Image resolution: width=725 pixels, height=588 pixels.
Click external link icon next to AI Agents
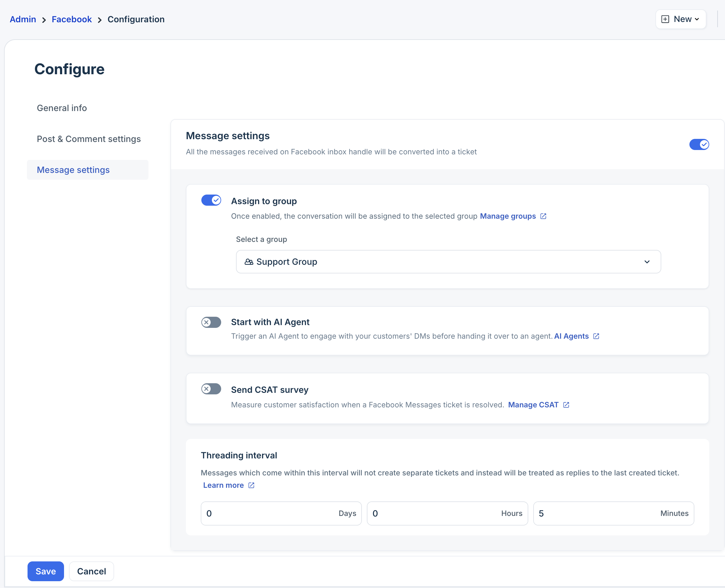596,336
